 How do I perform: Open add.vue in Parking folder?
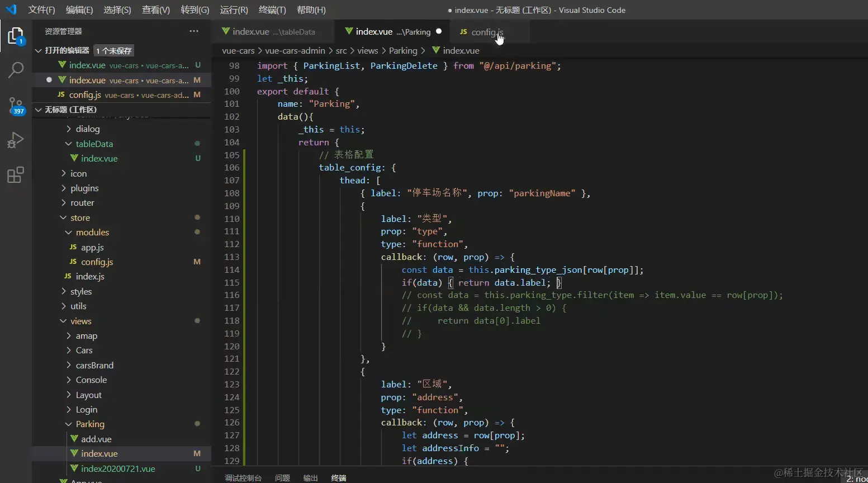122,439
